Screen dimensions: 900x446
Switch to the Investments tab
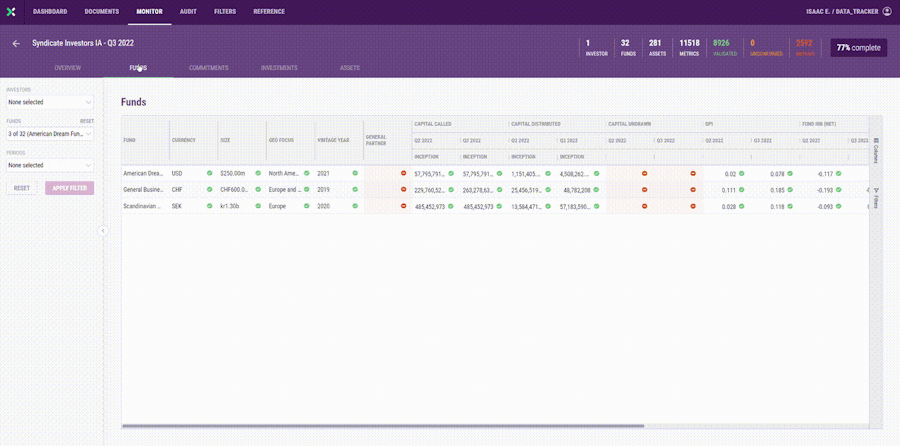tap(279, 68)
